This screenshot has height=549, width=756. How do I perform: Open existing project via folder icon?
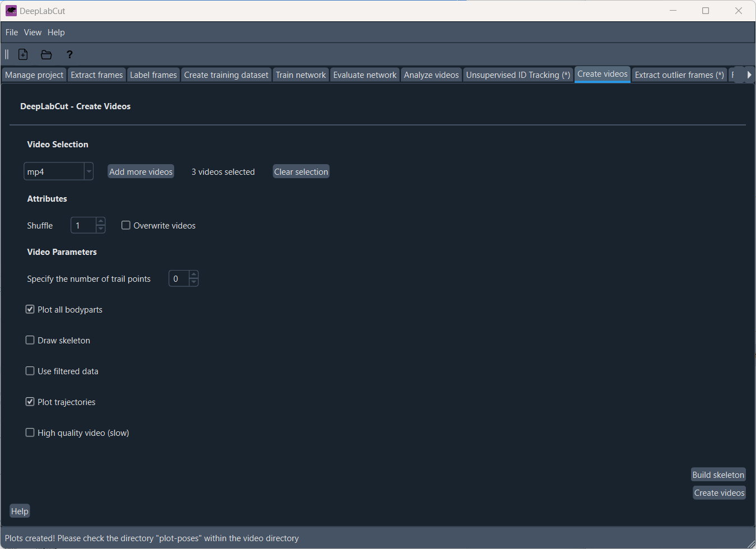pos(46,54)
